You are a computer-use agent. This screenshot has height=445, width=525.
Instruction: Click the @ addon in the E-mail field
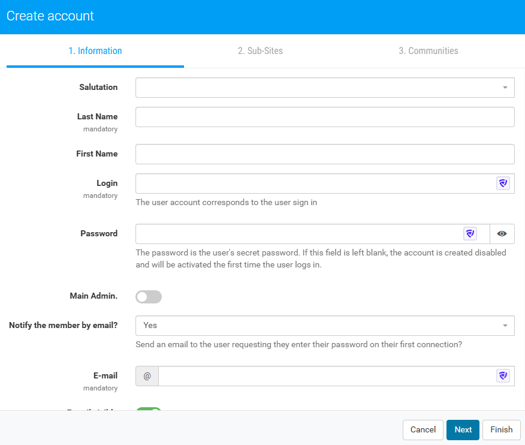coord(147,376)
